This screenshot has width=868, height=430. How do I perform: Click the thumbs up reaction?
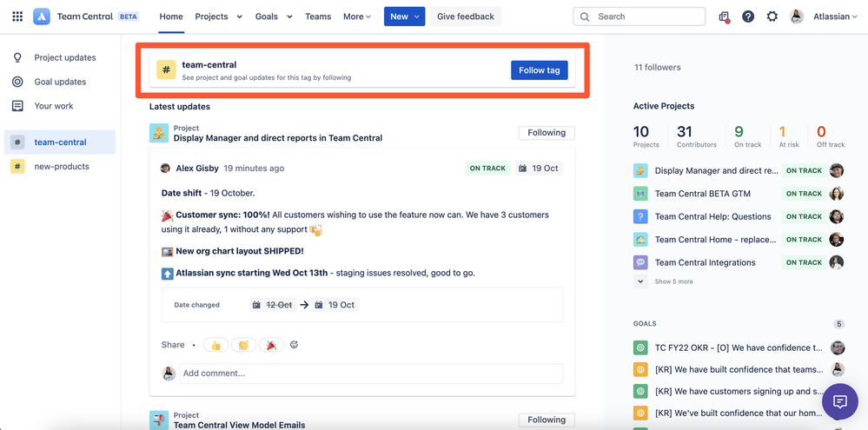215,345
